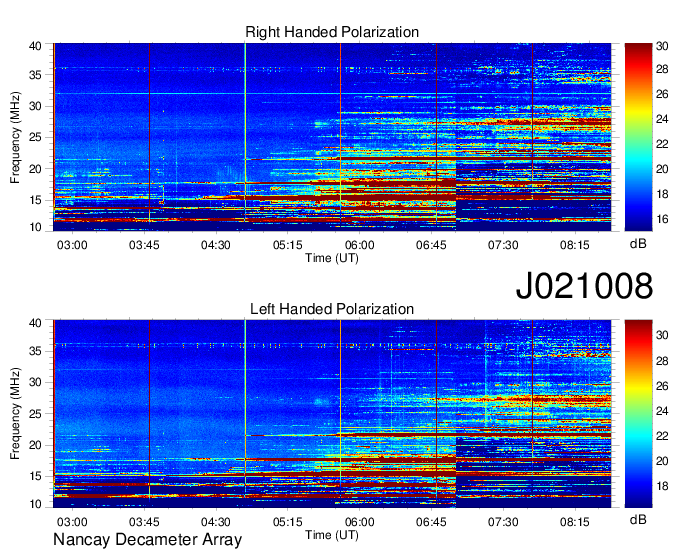Click the 06:45 time tick under Left Handed plot

(431, 522)
